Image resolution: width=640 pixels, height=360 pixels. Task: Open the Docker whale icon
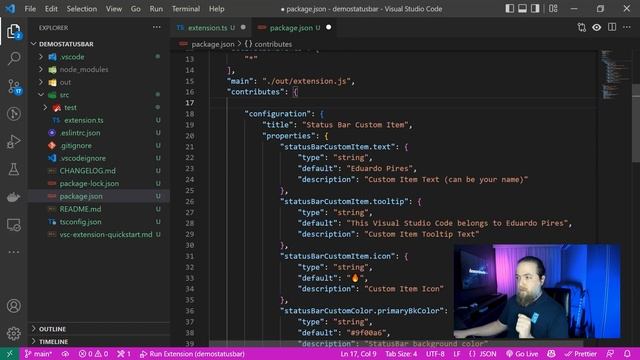(13, 197)
